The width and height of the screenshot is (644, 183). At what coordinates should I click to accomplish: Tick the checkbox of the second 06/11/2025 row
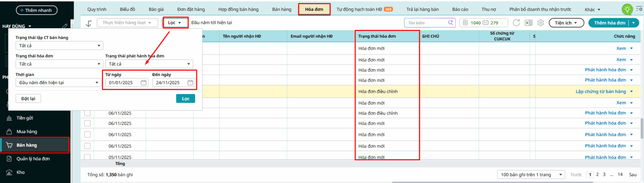87,123
